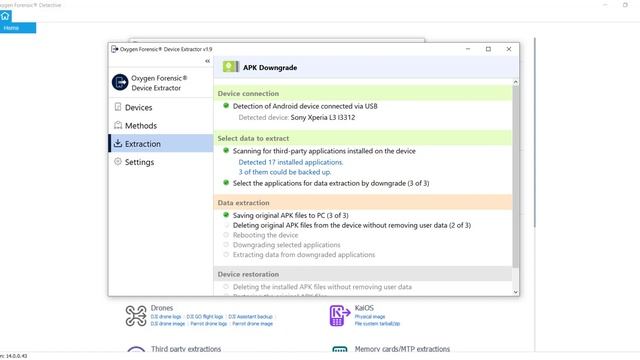640x360 pixels.
Task: Open DJI GO flight logs link
Action: click(x=205, y=317)
